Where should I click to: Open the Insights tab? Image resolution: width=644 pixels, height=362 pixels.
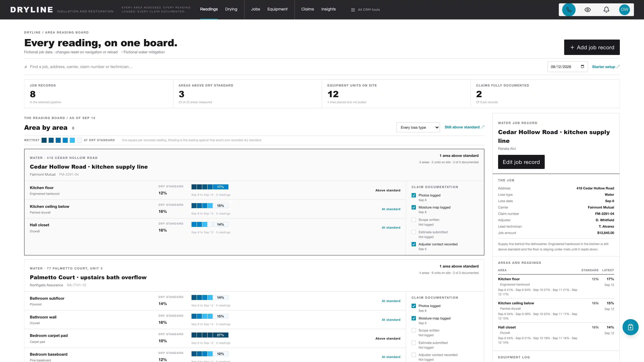coord(328,9)
